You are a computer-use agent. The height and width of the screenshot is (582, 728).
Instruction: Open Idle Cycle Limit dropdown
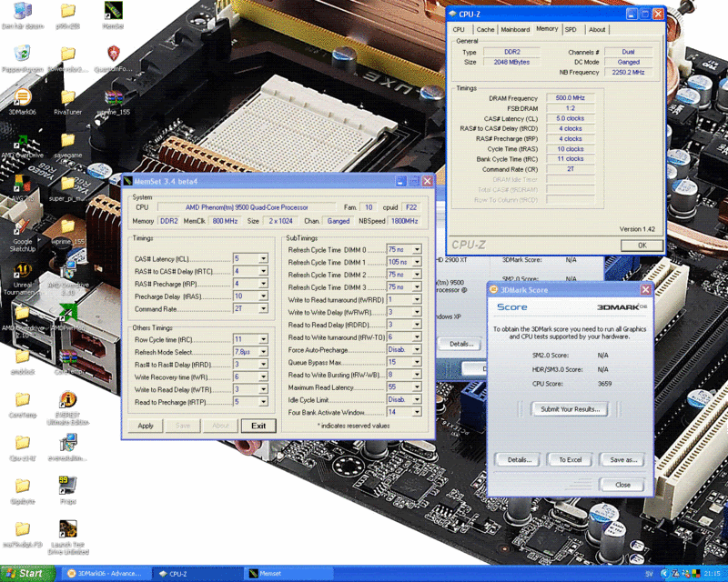pyautogui.click(x=417, y=399)
